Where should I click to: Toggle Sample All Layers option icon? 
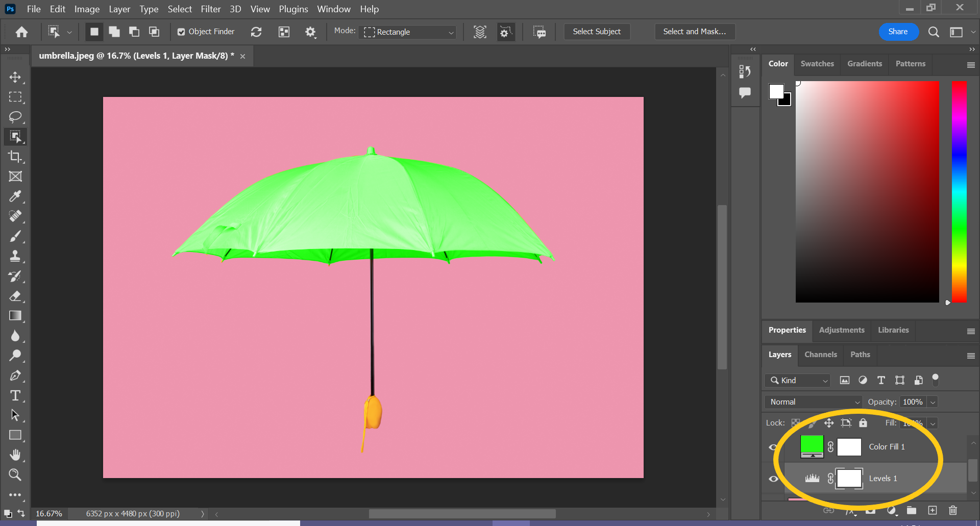(x=480, y=32)
